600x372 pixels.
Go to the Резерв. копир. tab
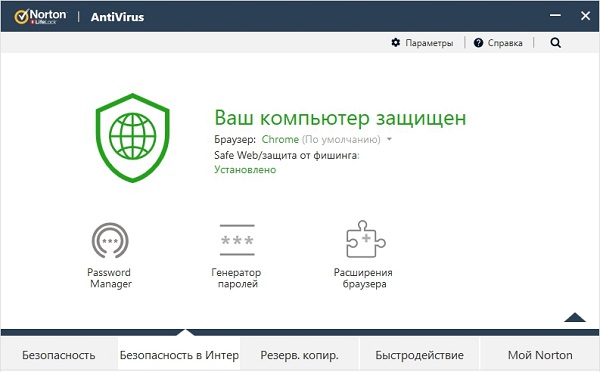300,355
